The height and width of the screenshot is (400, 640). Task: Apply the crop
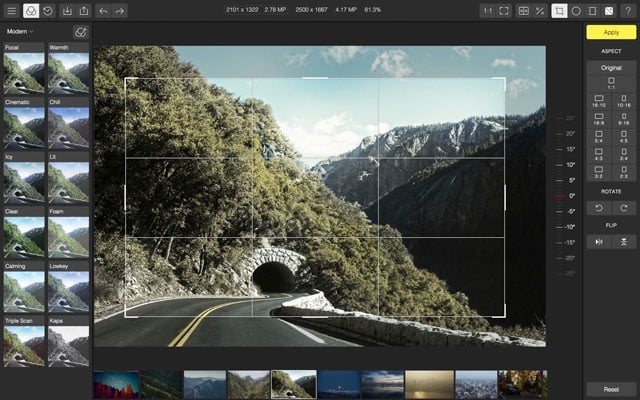click(611, 32)
